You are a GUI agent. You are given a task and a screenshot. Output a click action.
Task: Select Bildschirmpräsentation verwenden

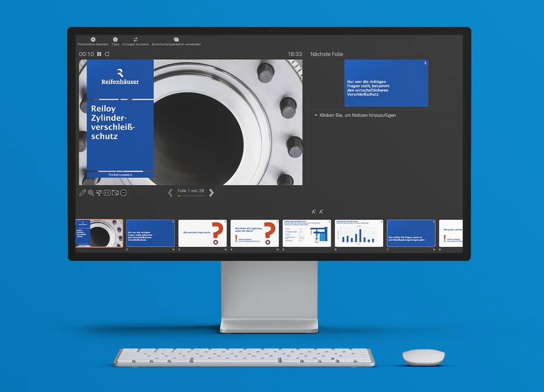coord(176,41)
